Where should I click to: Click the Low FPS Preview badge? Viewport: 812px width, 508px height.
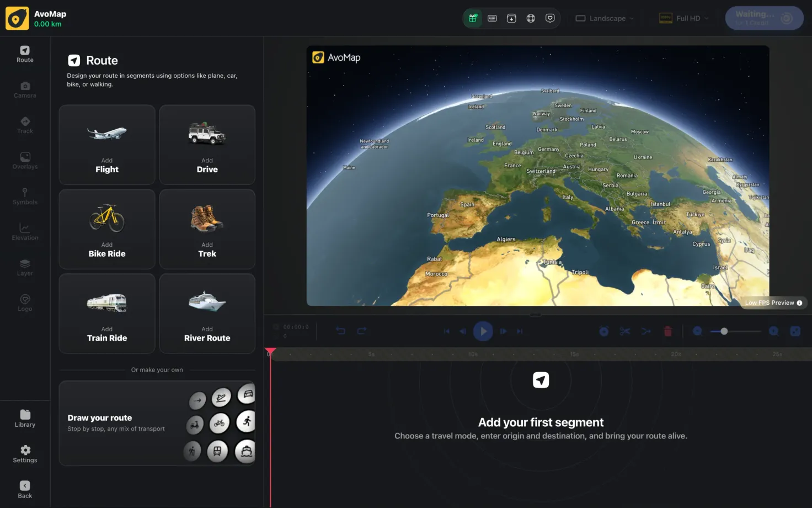click(773, 303)
